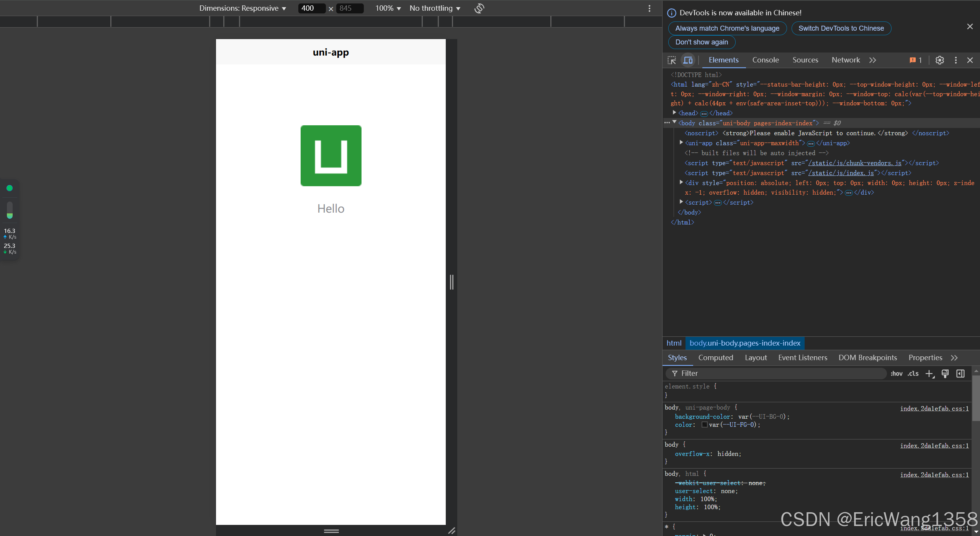Click the Filter input in Styles panel
The height and width of the screenshot is (536, 980).
766,373
